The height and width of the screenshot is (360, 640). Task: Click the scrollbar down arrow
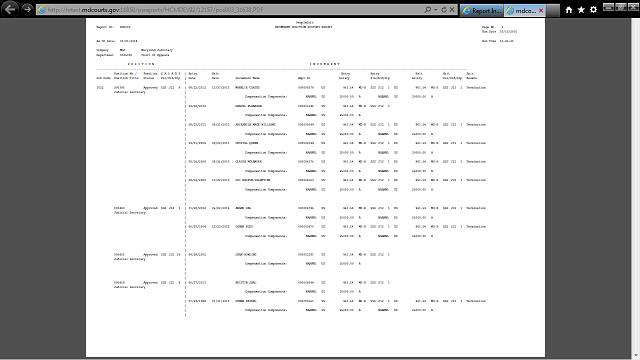pos(636,356)
